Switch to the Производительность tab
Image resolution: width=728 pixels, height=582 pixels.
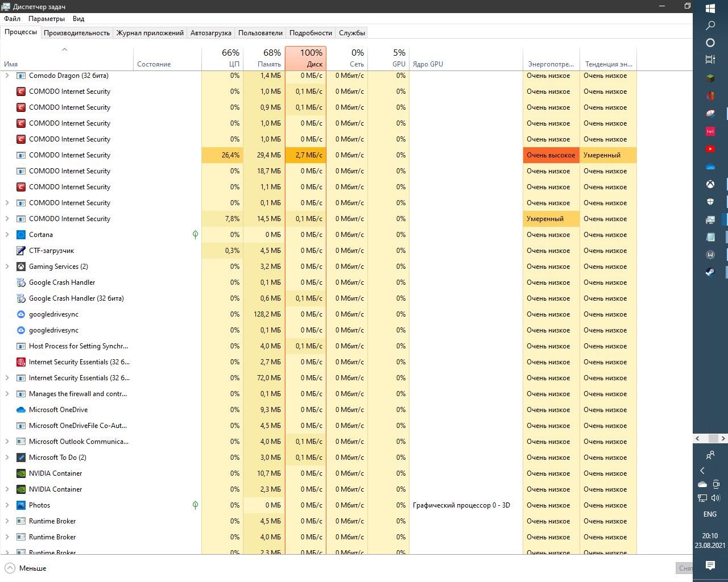pos(77,33)
